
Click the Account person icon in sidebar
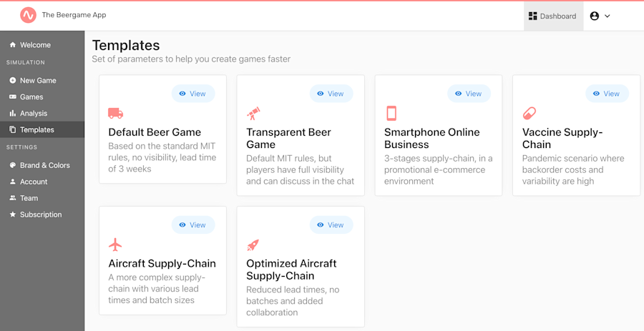[13, 182]
